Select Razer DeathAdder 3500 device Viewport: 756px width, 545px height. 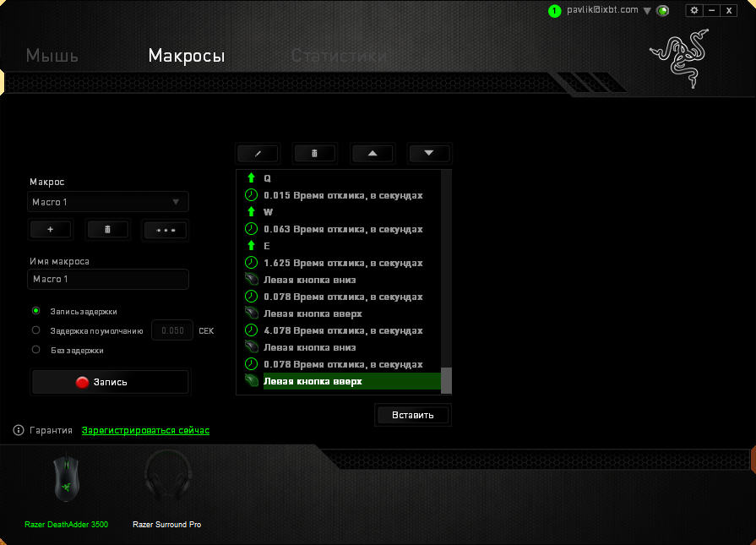[66, 490]
